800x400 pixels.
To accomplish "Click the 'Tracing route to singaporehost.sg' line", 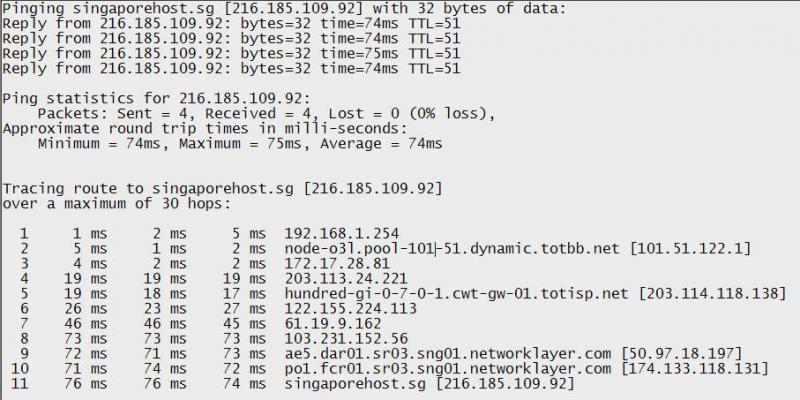I will pos(222,189).
